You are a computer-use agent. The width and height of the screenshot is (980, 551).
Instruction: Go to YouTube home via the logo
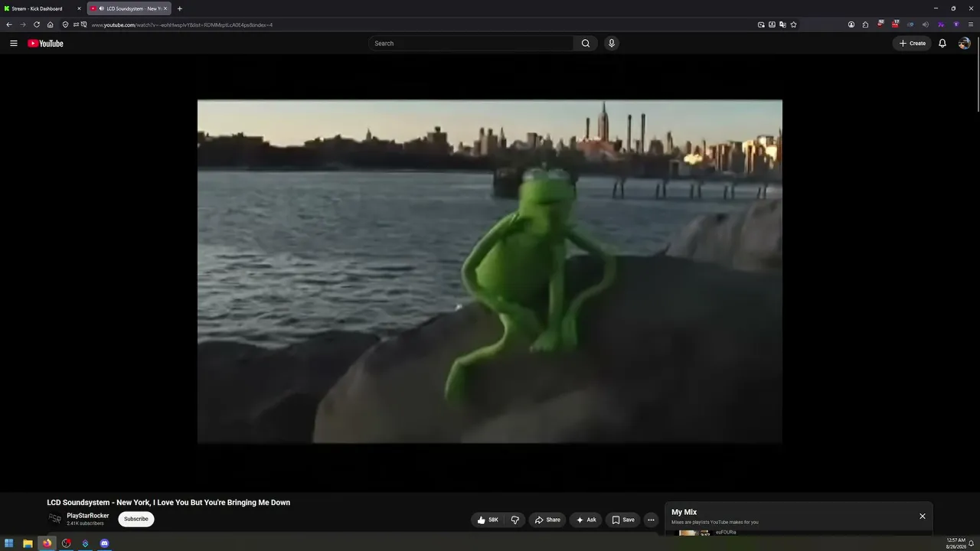45,44
